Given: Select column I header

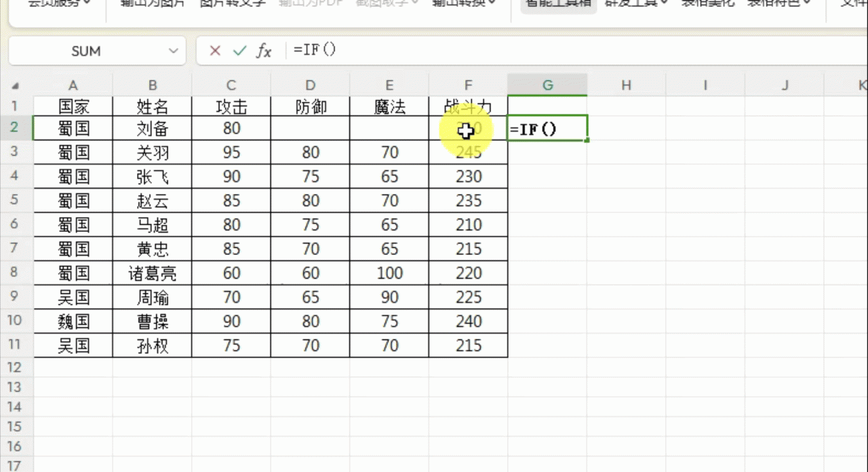Looking at the screenshot, I should click(705, 85).
